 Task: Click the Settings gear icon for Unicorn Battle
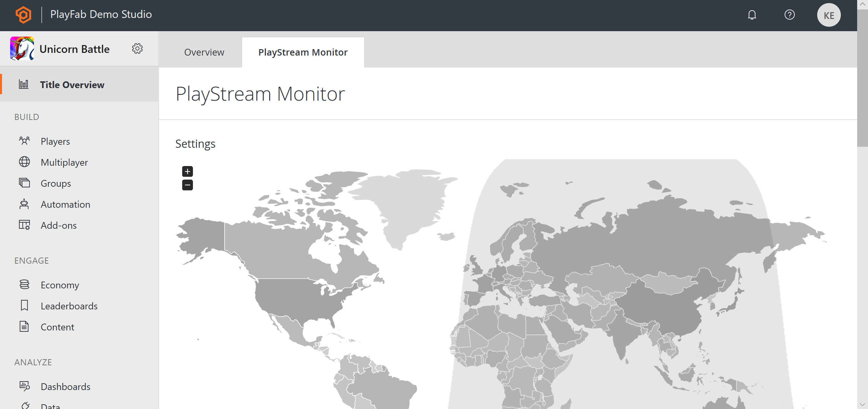(x=138, y=49)
